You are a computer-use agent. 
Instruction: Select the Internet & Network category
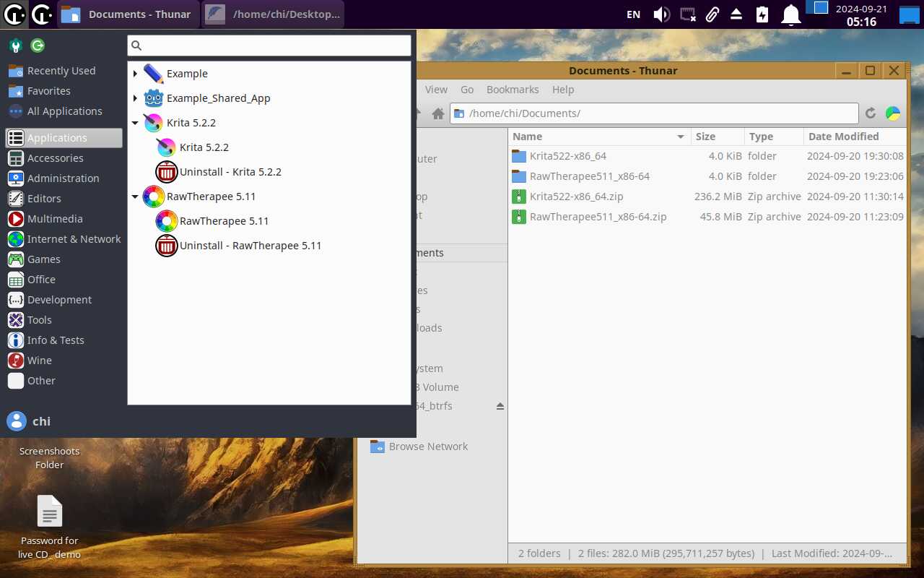tap(64, 239)
